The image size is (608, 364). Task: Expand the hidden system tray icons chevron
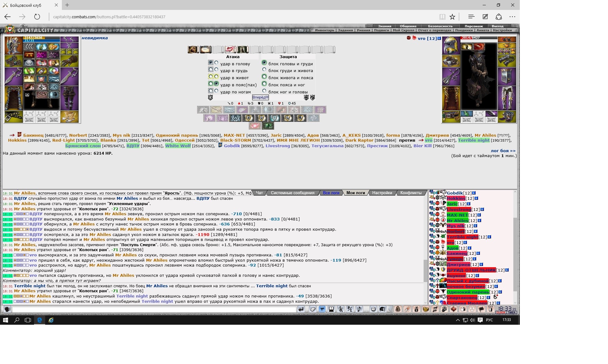point(458,320)
